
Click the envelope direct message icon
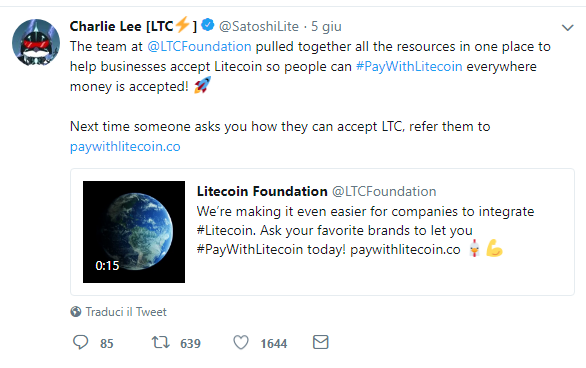(x=321, y=342)
